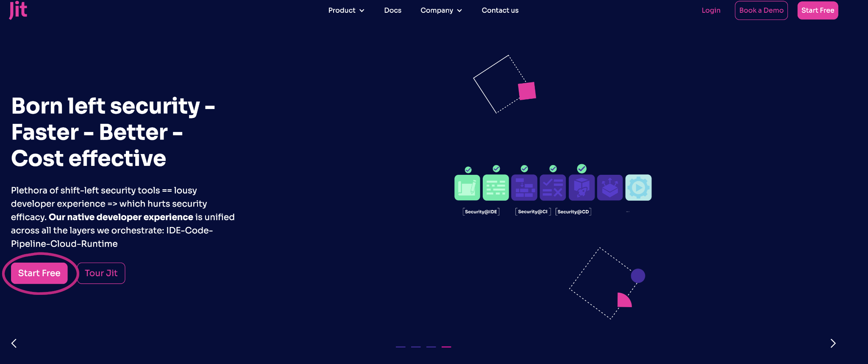Click the Book a Demo button
Screen dimensions: 868x364
pos(761,10)
